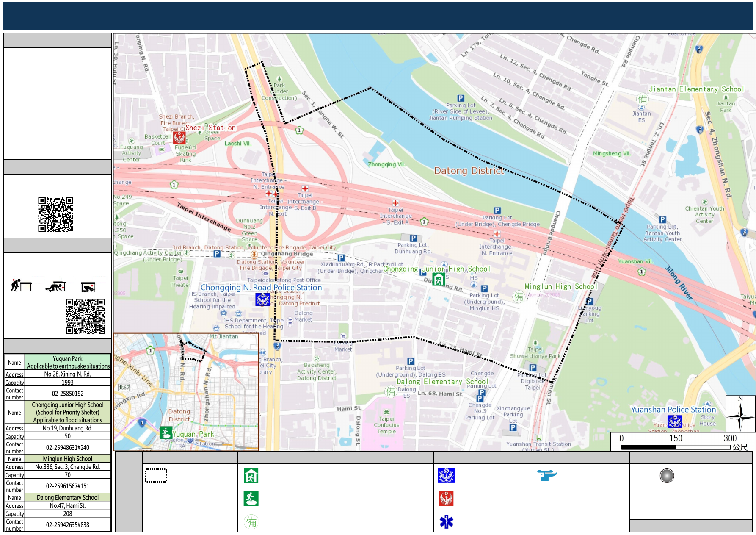Click the 0–150–300 scale bar
The image size is (756, 535).
click(676, 447)
